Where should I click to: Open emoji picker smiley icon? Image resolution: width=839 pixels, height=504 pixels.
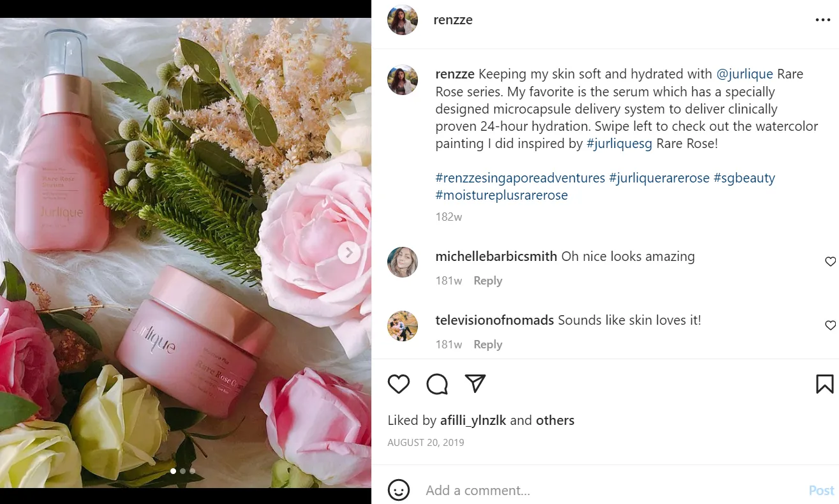pyautogui.click(x=399, y=490)
